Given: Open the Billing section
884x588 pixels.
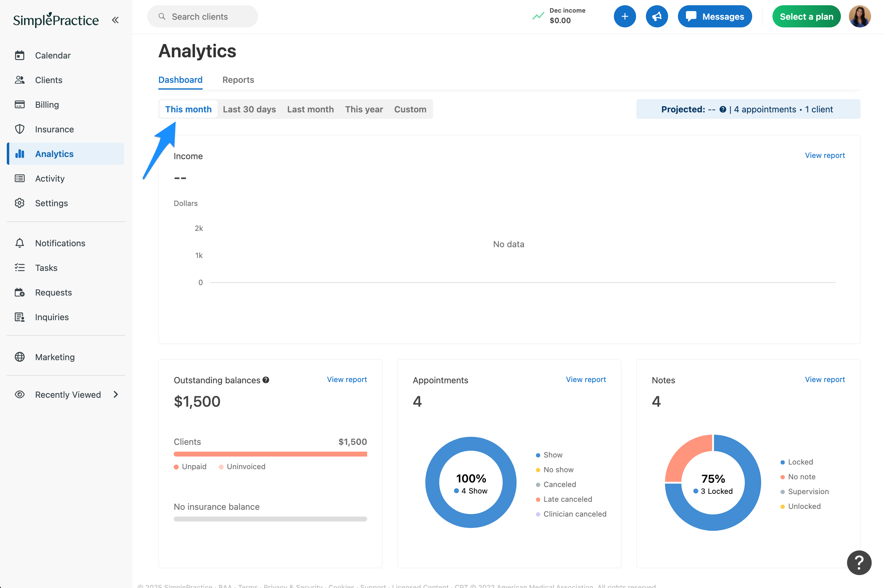Looking at the screenshot, I should (x=47, y=105).
